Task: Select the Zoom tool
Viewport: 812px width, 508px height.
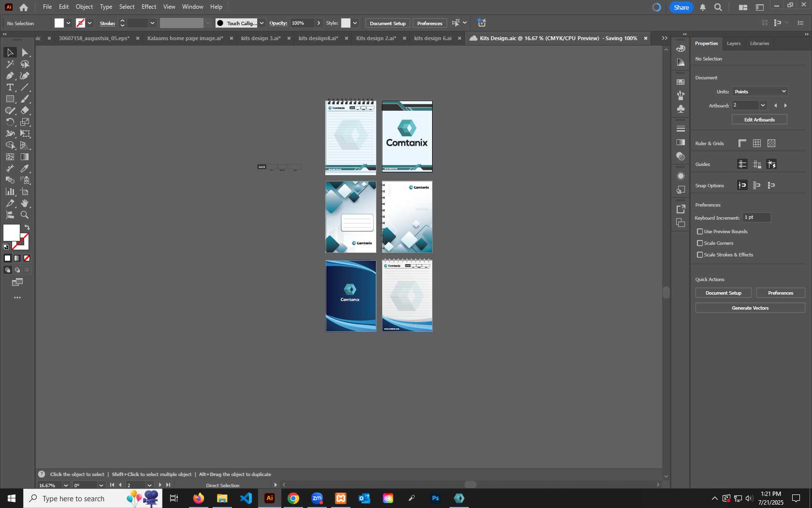Action: click(25, 215)
